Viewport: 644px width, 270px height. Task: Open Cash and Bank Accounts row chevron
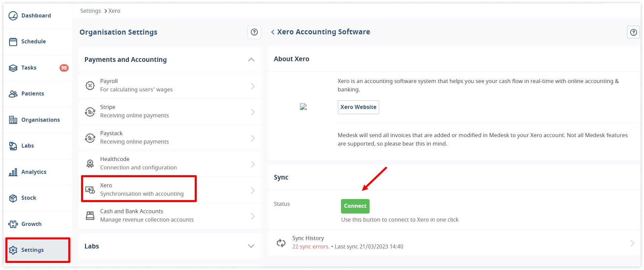tap(253, 216)
